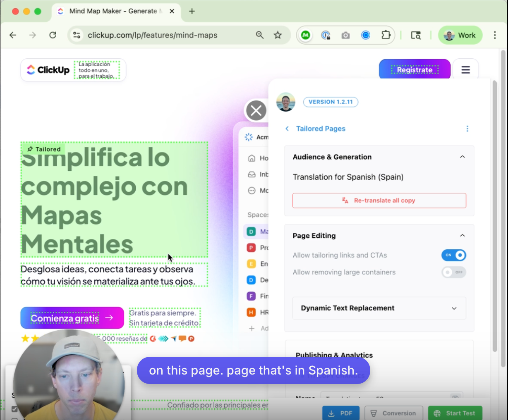Open the Inbox icon in the sidebar
The image size is (508, 420).
[252, 174]
